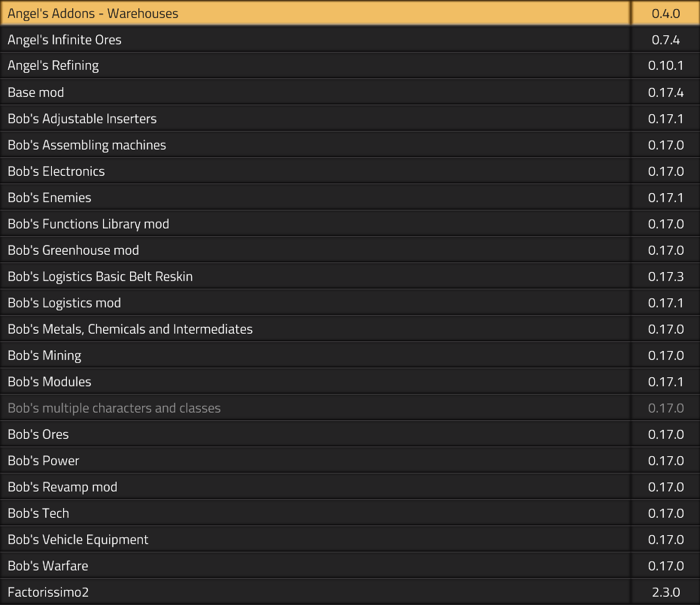Select Bob's Adjustable Inserters mod

[82, 119]
